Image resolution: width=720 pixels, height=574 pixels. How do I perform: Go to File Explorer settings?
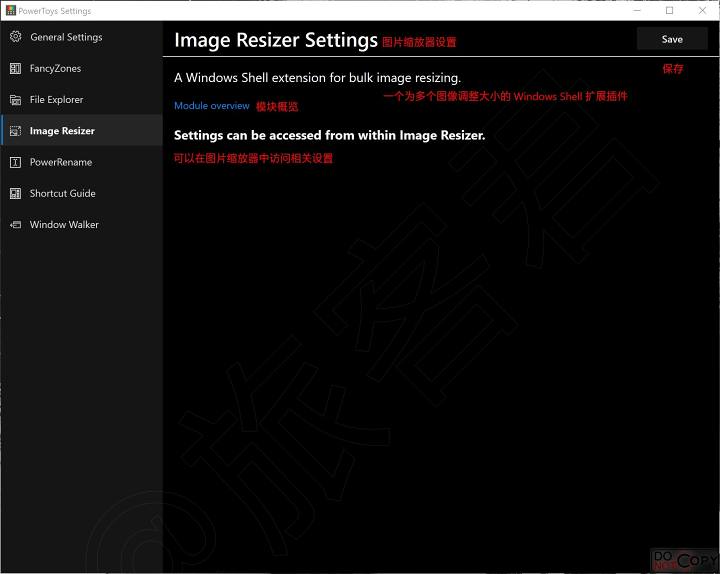[x=57, y=100]
